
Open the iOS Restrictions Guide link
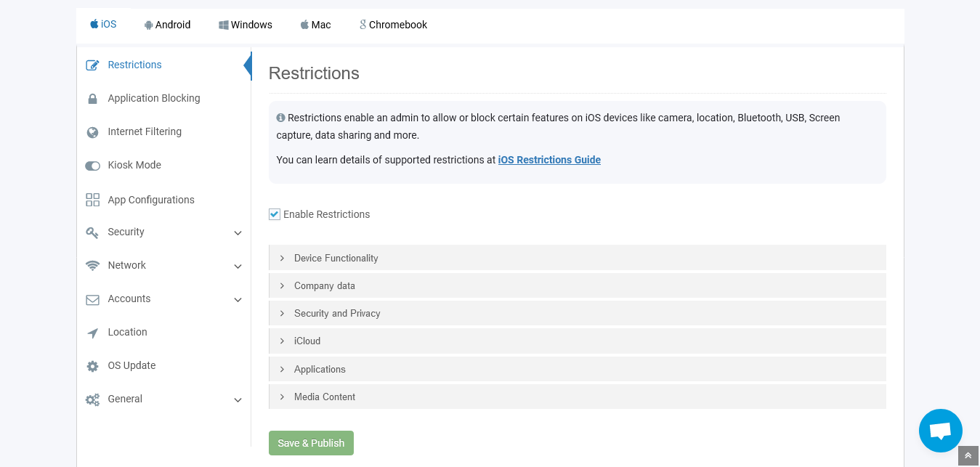coord(549,160)
